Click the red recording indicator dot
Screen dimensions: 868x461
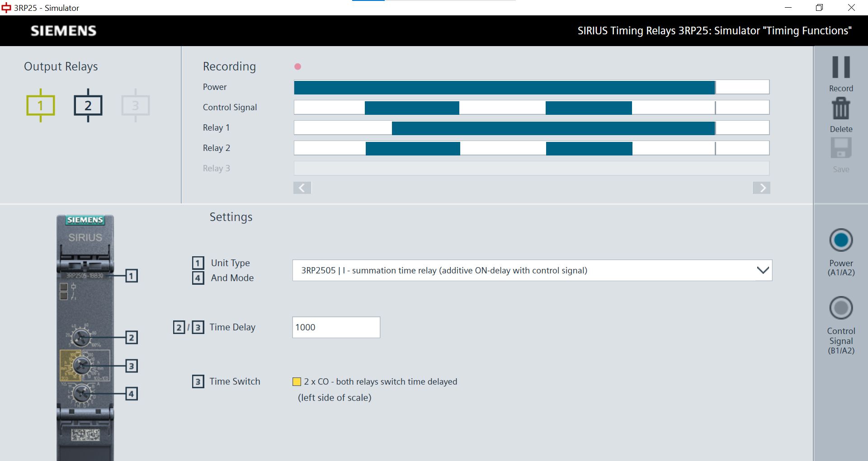(297, 67)
